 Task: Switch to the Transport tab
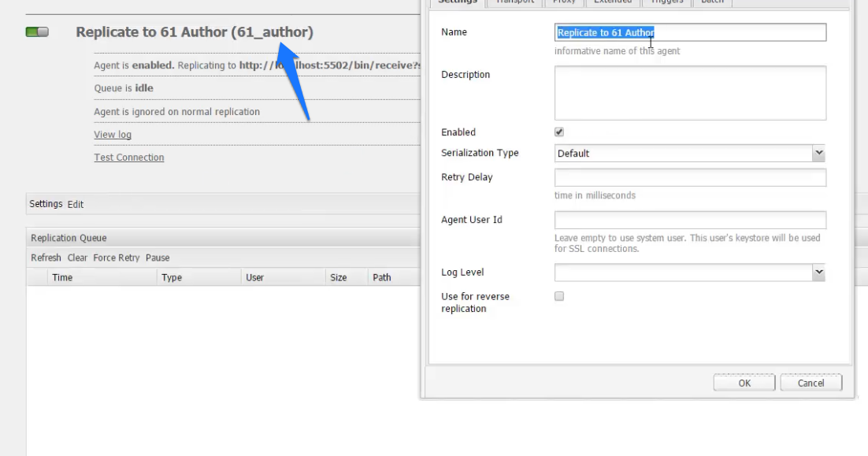point(514,2)
